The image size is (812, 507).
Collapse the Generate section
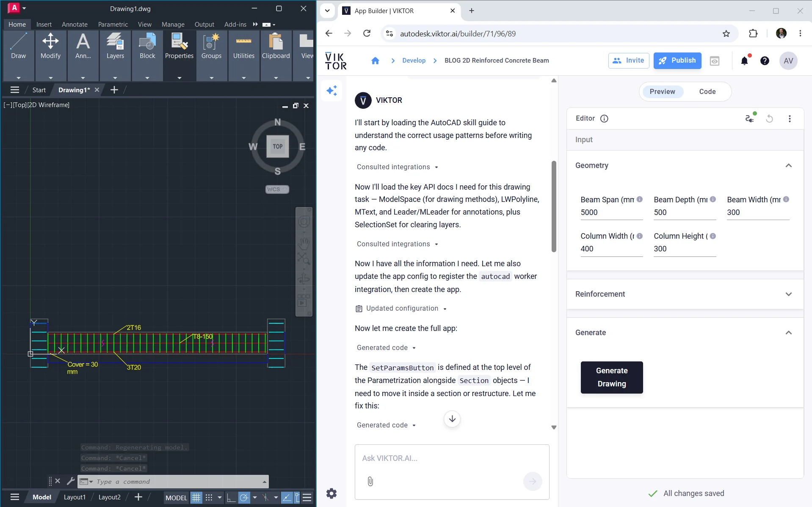pos(788,333)
